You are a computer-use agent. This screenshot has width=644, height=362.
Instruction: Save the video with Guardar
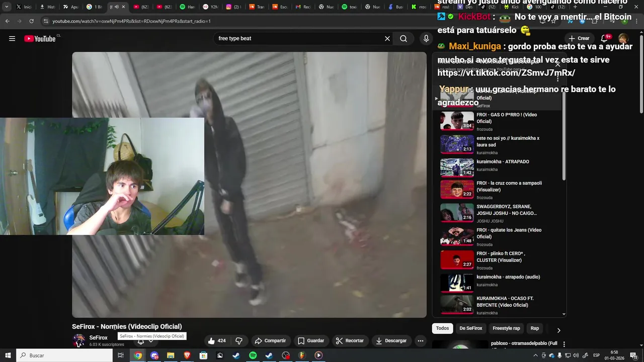click(310, 341)
